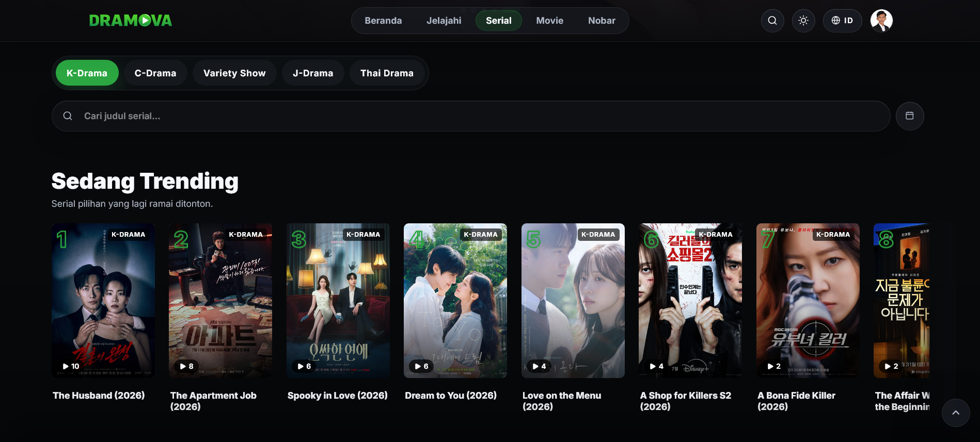Image resolution: width=980 pixels, height=442 pixels.
Task: Go to Nobar nav tab
Action: (602, 21)
